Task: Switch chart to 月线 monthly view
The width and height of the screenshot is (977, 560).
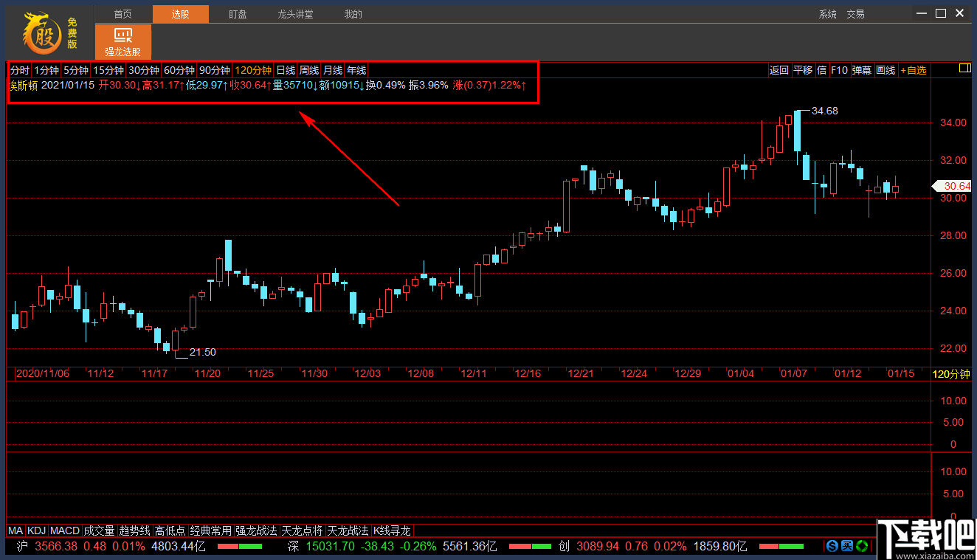Action: point(333,70)
